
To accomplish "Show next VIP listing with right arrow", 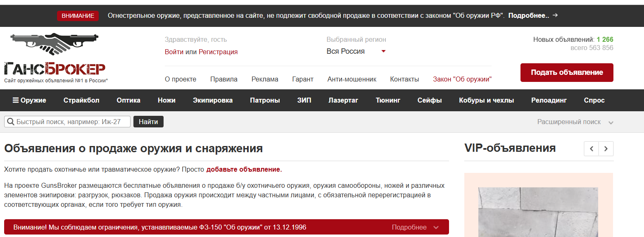I will coord(606,149).
